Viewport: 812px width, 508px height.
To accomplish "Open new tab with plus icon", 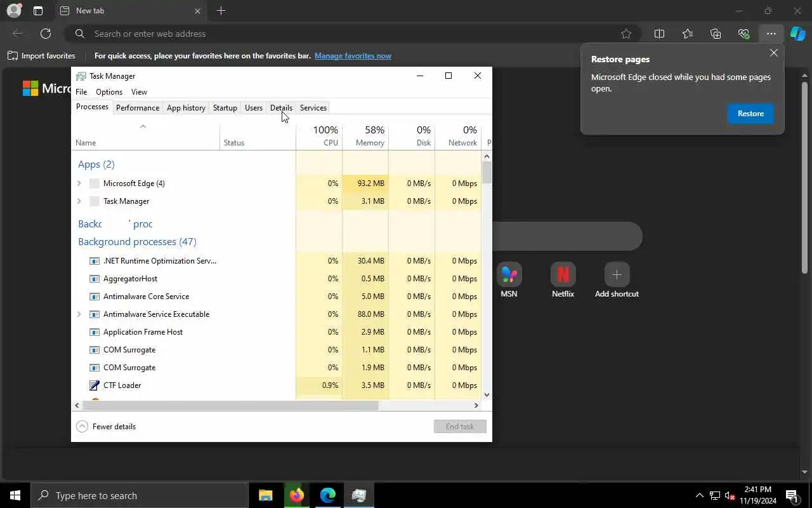I will click(221, 11).
